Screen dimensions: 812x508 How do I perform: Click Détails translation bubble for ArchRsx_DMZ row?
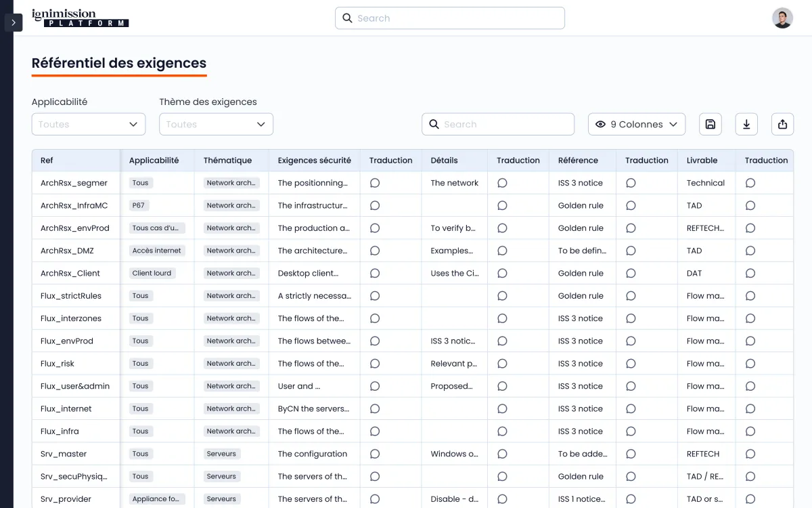tap(502, 251)
